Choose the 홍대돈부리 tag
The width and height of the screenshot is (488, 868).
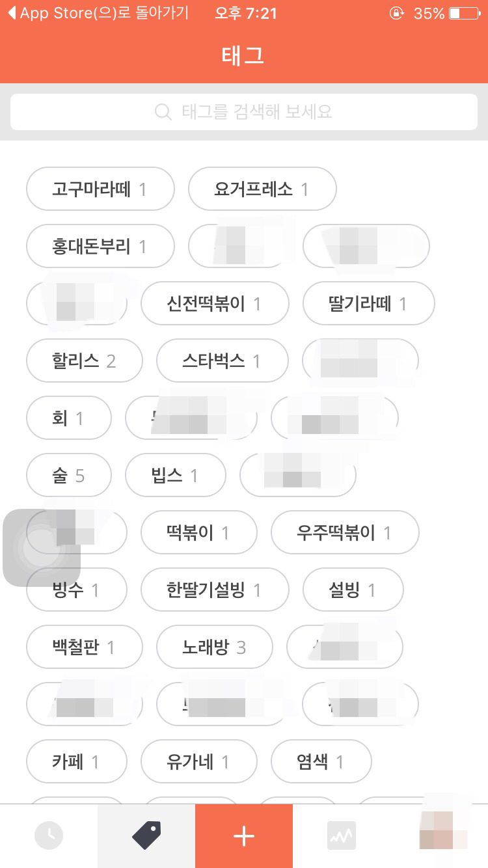[100, 247]
